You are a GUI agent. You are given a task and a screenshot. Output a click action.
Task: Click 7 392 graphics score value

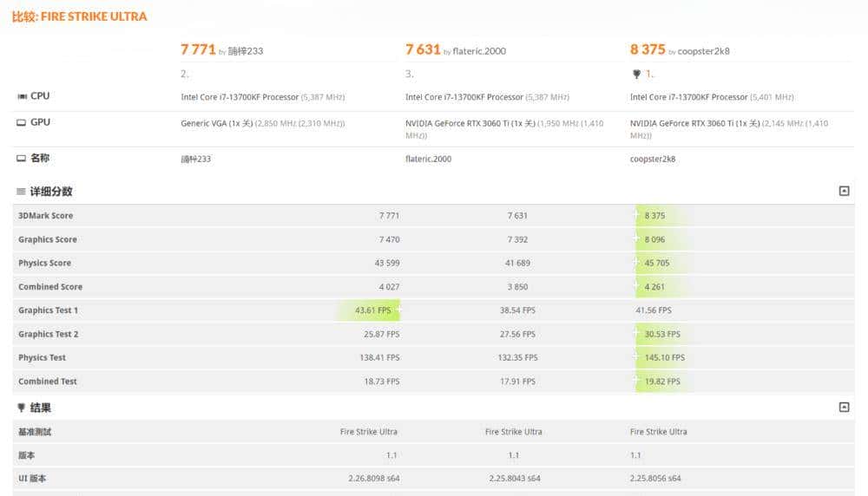(x=517, y=239)
